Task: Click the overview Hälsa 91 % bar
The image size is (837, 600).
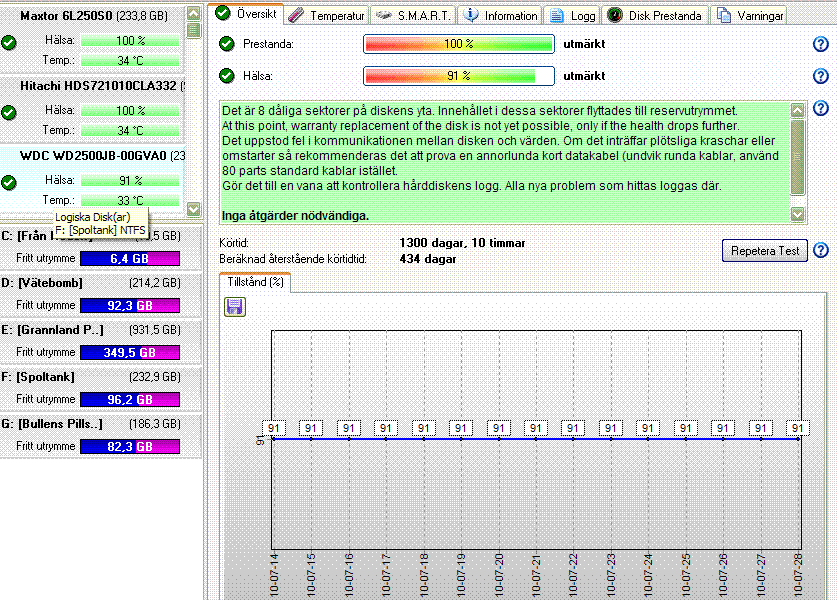Action: click(459, 76)
